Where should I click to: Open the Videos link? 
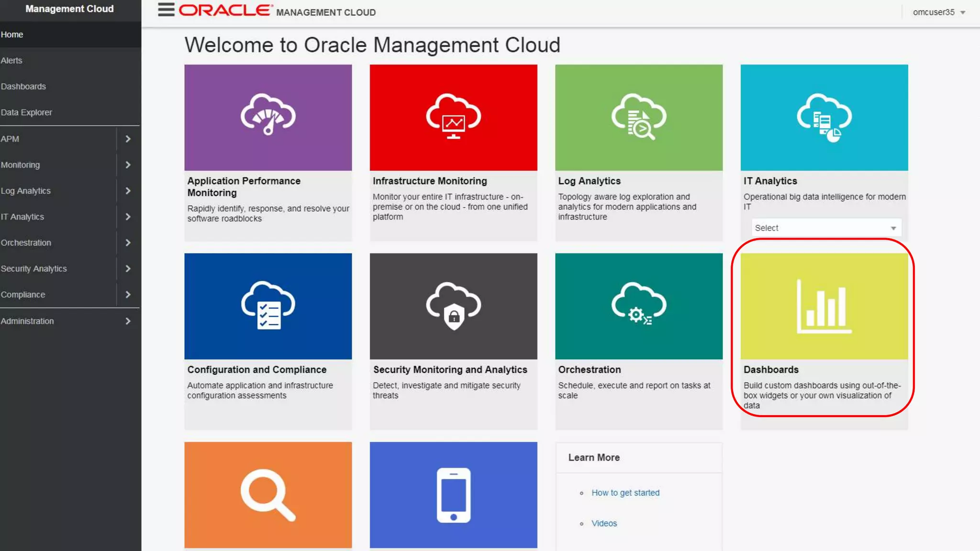604,523
